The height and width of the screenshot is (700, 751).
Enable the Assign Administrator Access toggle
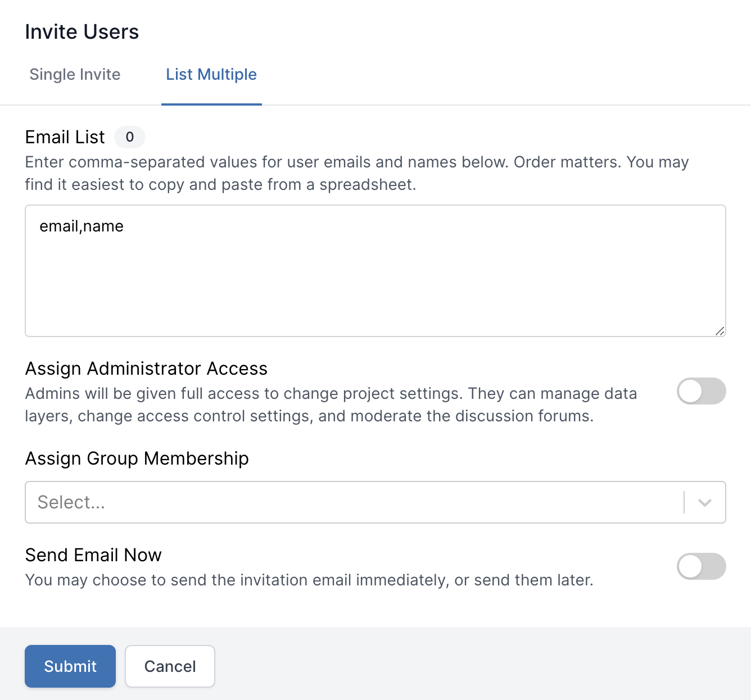(x=701, y=391)
